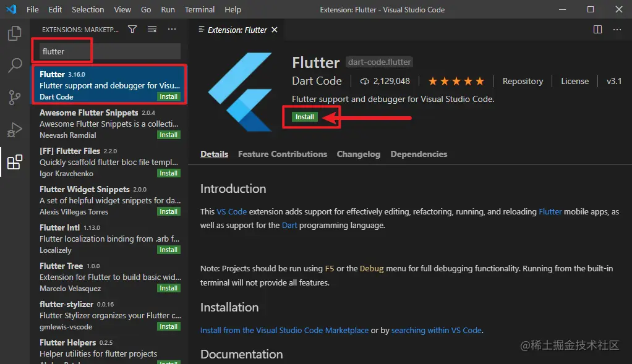Image resolution: width=632 pixels, height=364 pixels.
Task: Open the File menu
Action: (33, 9)
